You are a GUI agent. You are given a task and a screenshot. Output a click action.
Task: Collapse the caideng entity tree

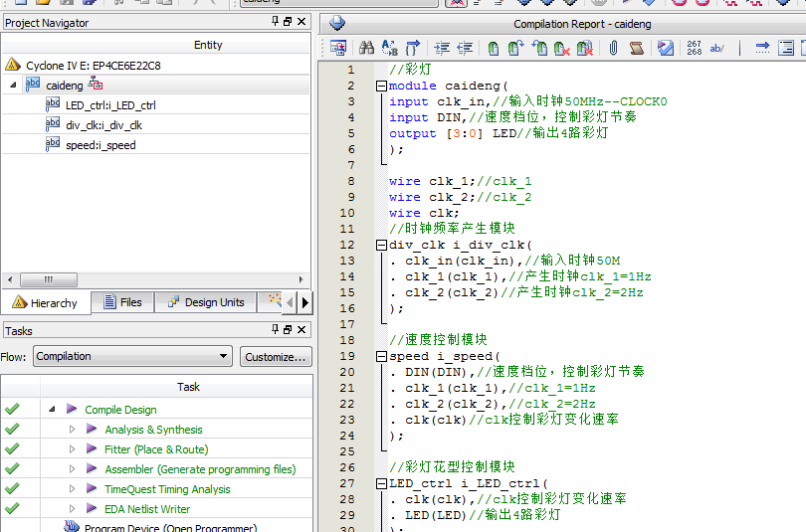(x=13, y=86)
